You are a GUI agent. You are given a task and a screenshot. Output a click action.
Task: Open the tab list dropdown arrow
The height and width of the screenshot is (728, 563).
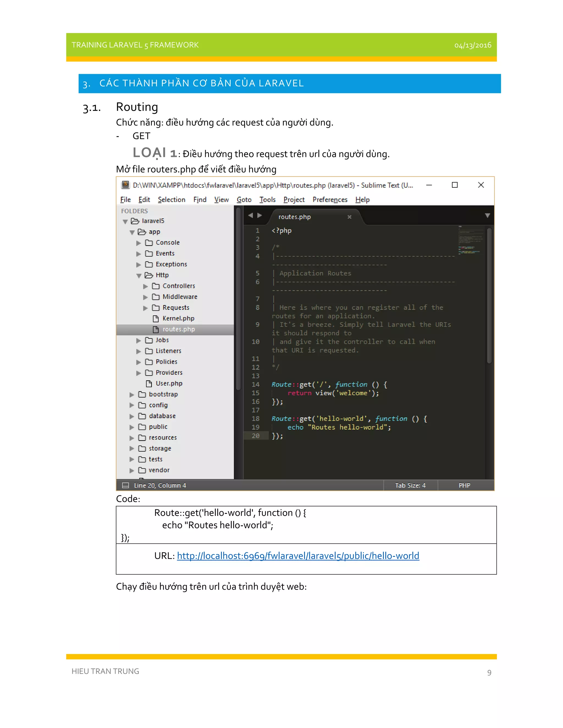(x=487, y=216)
